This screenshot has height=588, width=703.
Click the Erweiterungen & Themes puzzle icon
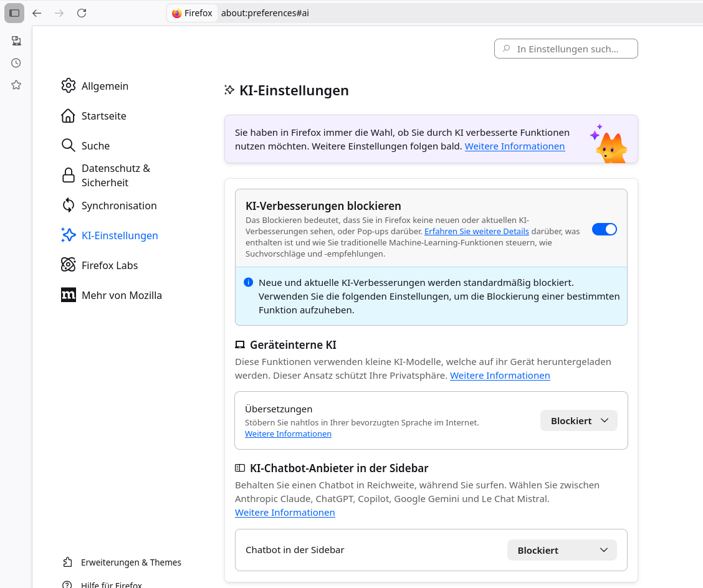[68, 562]
